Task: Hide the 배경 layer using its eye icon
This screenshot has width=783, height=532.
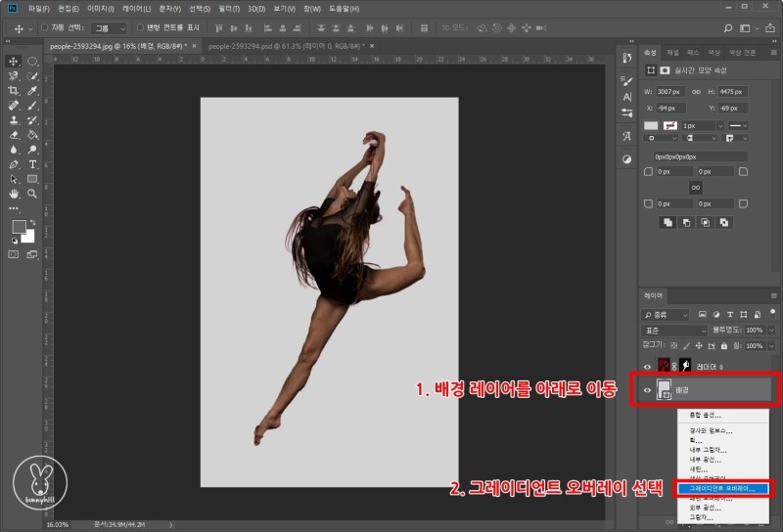Action: click(646, 389)
